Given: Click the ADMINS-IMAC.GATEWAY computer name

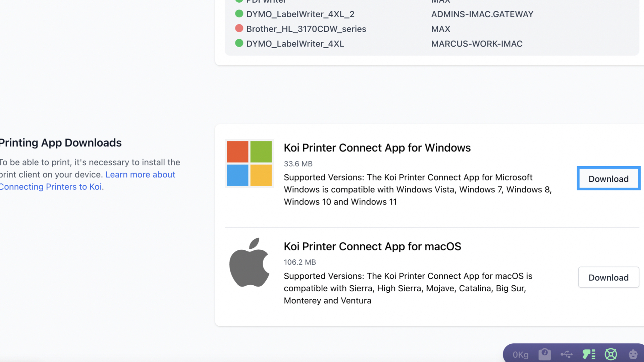Looking at the screenshot, I should pyautogui.click(x=482, y=14).
